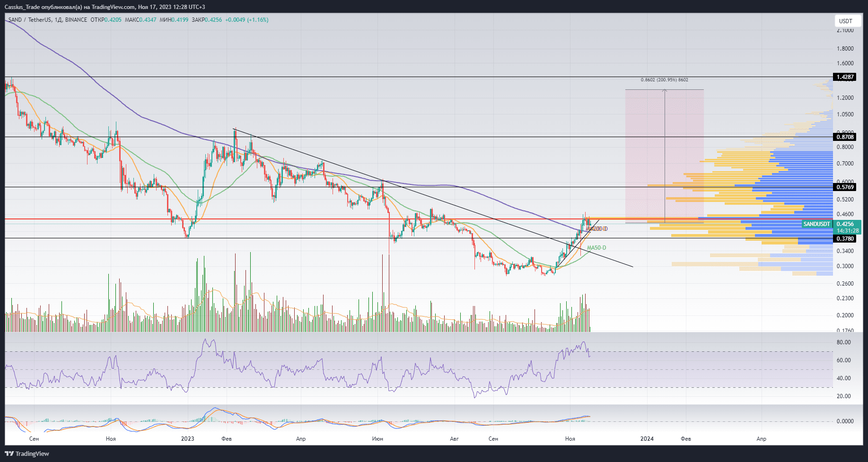
Task: Click the ОТКР 0.4205 open value
Action: pyautogui.click(x=105, y=20)
